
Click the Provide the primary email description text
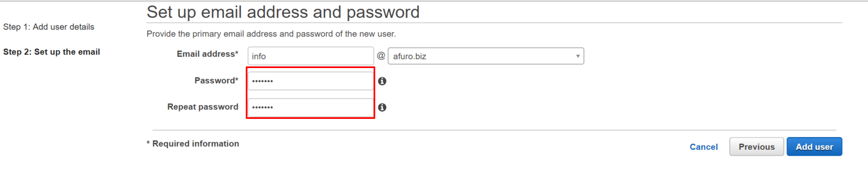click(271, 34)
